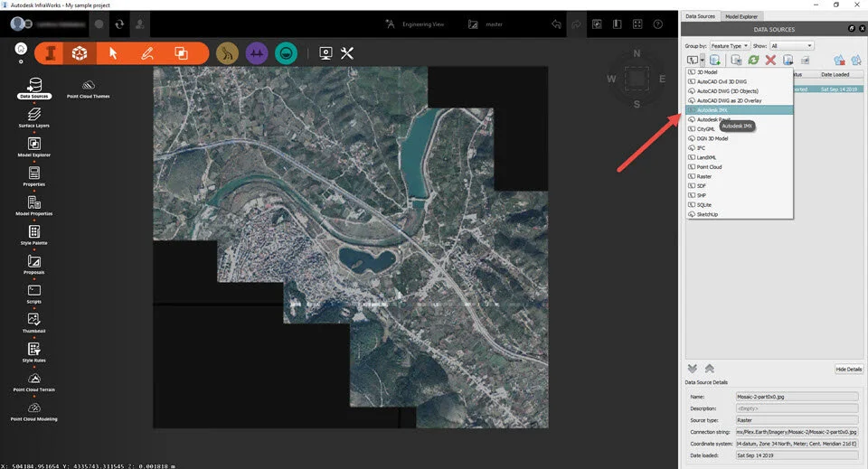Open the bridge design purple circle tool
This screenshot has height=469, width=868.
pyautogui.click(x=256, y=53)
